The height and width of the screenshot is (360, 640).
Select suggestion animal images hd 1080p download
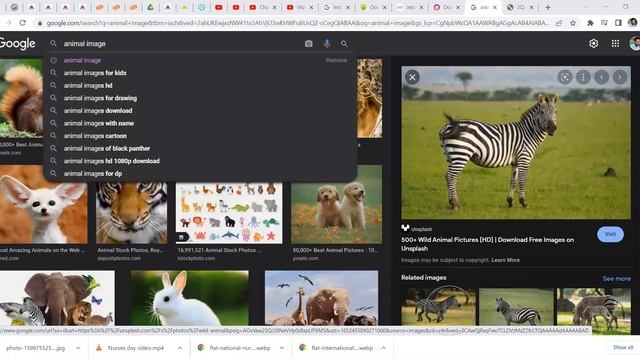point(199,161)
